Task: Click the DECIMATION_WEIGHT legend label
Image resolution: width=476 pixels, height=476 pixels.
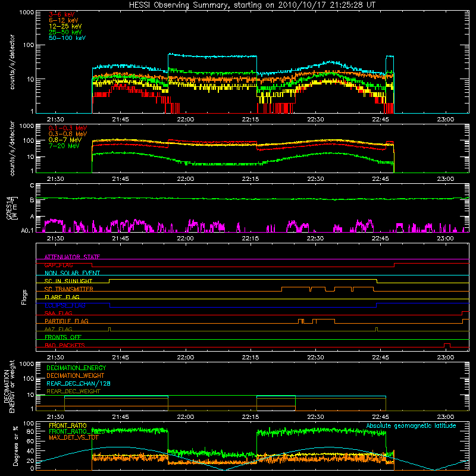Action: (x=76, y=375)
